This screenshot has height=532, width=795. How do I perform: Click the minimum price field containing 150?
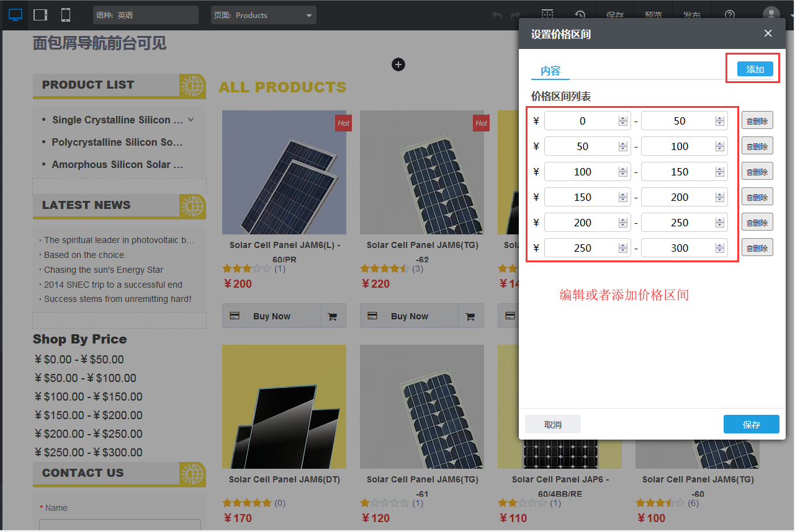pos(582,197)
